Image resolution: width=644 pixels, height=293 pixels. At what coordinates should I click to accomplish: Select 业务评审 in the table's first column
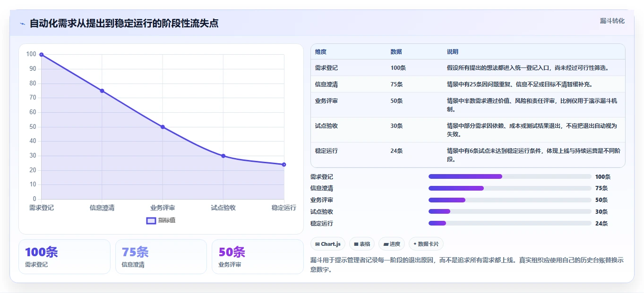click(326, 101)
